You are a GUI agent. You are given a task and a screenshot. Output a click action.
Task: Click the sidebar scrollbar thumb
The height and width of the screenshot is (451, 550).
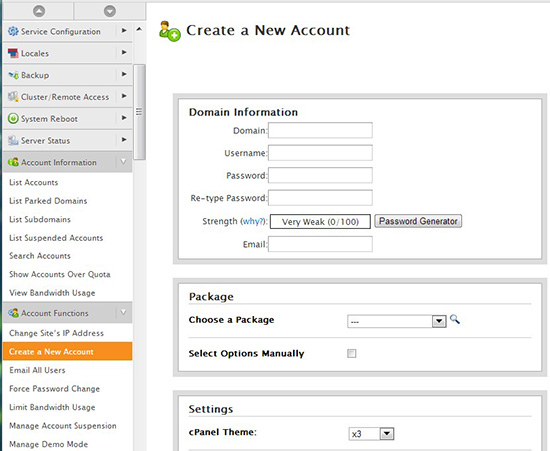pos(139,112)
